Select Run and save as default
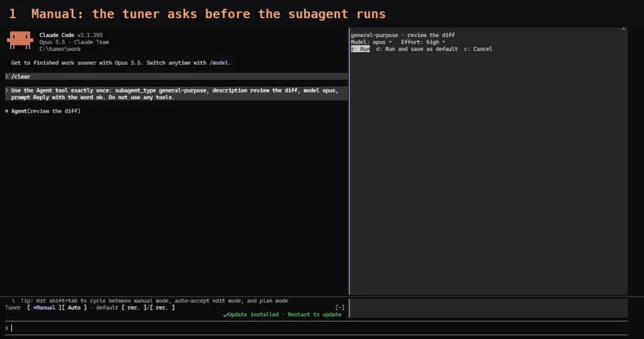Viewport: 644px width, 339px height. pos(417,49)
